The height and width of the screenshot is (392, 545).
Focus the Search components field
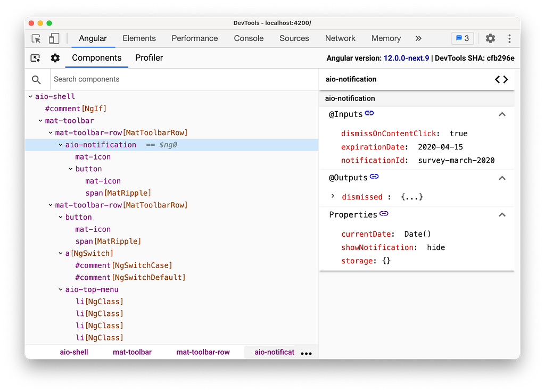184,79
